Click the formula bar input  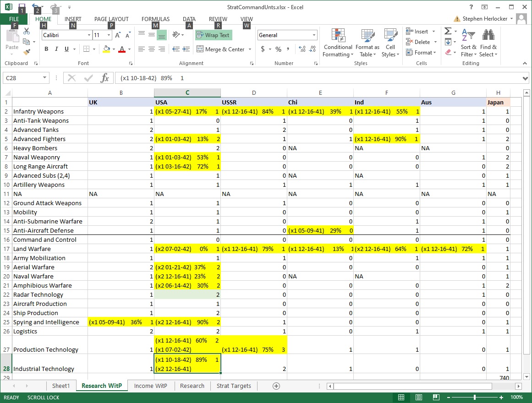[x=318, y=78]
